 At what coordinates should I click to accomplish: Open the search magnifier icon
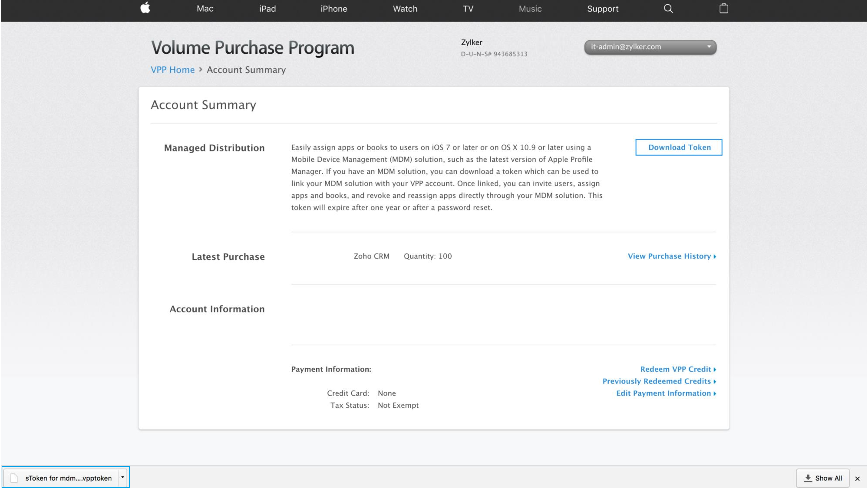point(668,9)
